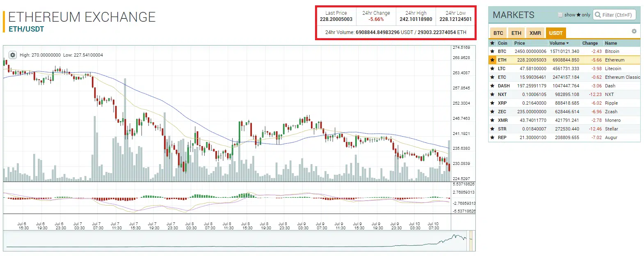Sort the markets by Name column
Viewport: 644px width, 256px height.
coord(611,43)
